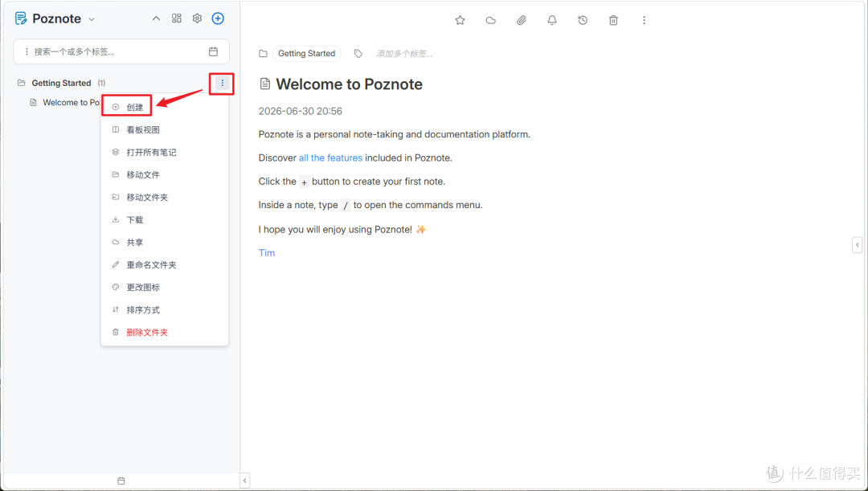Open settings gear in sidebar header
Image resolution: width=868 pixels, height=491 pixels.
pos(197,18)
